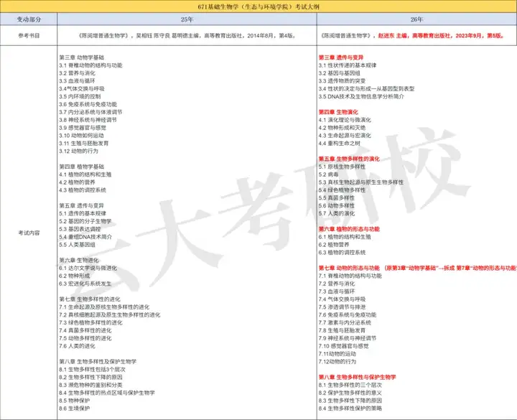Screen dimensions: 517x420
Task: Click "3.5 DNA技术及生物信息学分析简介"
Action: (361, 97)
